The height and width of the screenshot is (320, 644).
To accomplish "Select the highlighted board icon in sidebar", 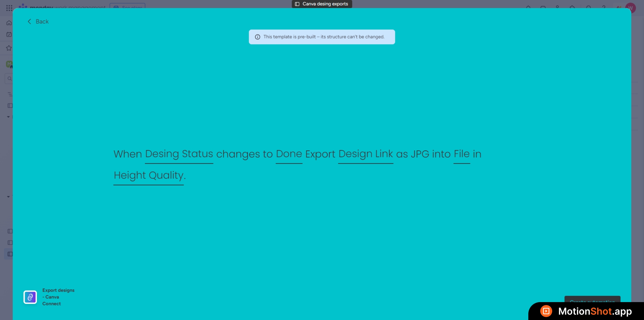I will click(x=10, y=254).
